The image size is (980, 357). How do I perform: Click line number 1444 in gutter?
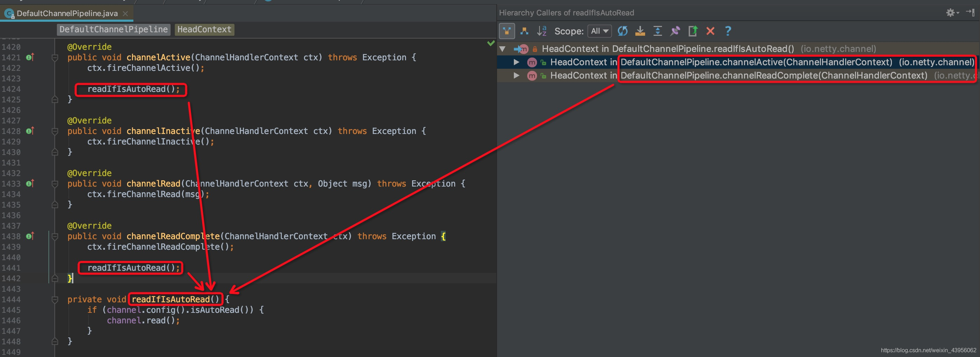tap(11, 299)
